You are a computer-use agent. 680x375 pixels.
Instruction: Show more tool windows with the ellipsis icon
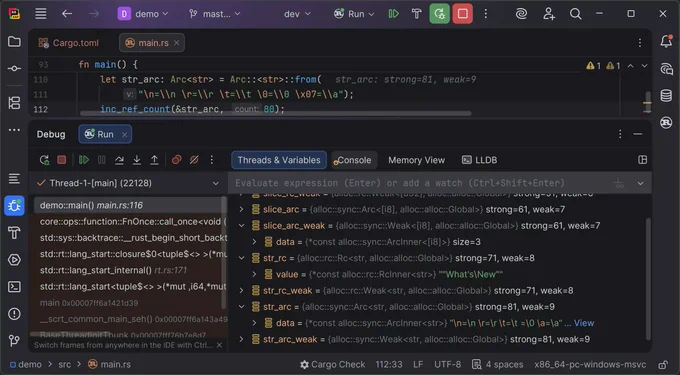[14, 130]
